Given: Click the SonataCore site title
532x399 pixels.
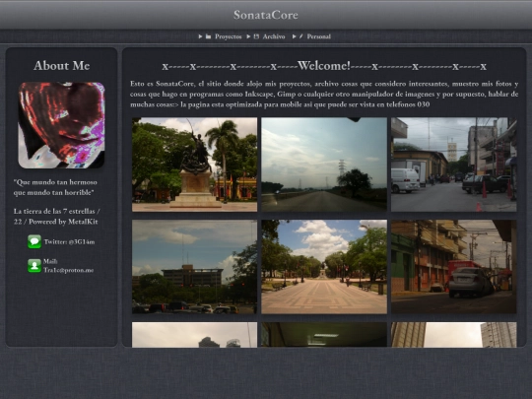Looking at the screenshot, I should 266,15.
